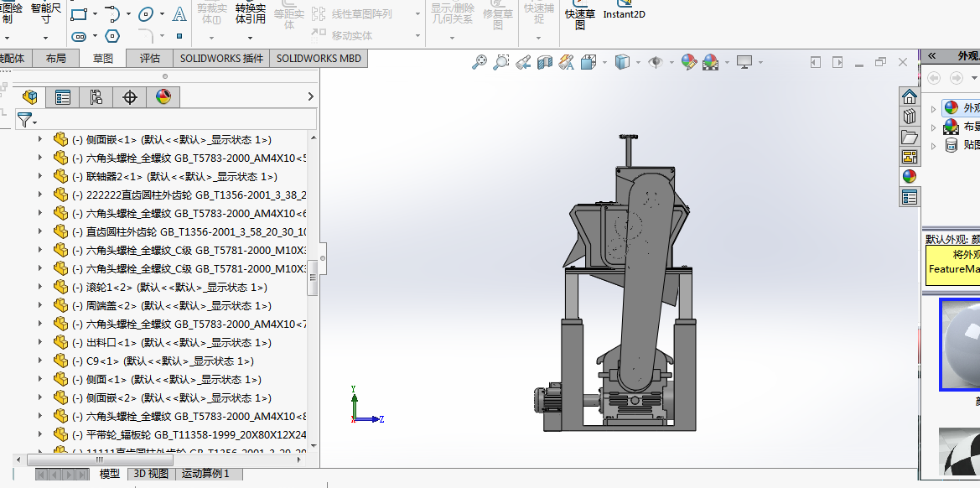Viewport: 980px width, 488px height.
Task: Switch to the 评估 tab
Action: coord(149,59)
